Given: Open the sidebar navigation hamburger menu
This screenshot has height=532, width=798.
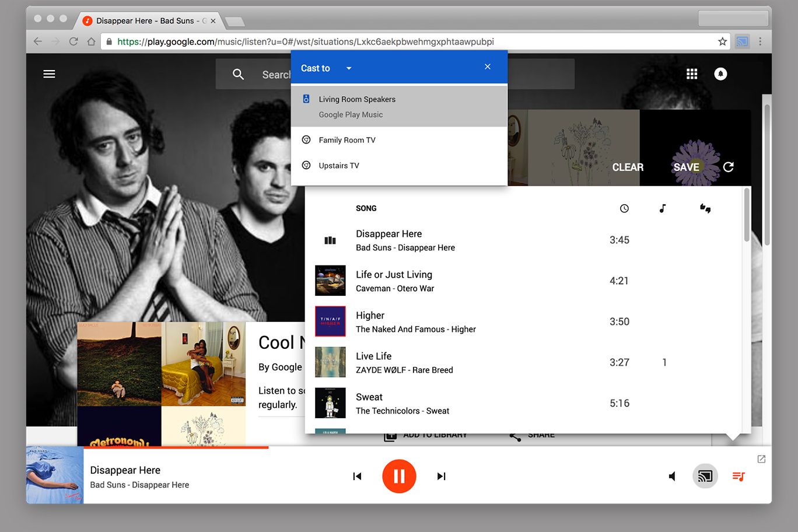Looking at the screenshot, I should 49,73.
